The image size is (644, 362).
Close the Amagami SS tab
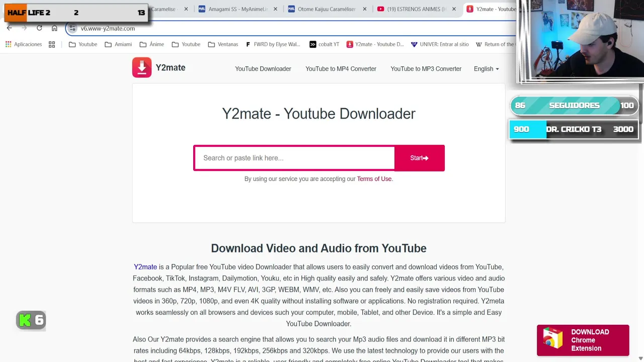(x=275, y=9)
